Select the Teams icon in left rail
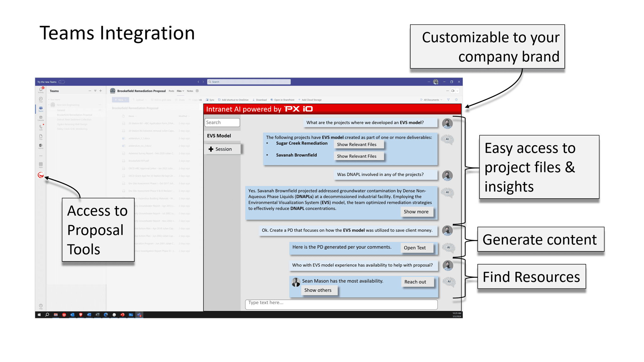Image resolution: width=644 pixels, height=362 pixels. tap(41, 109)
